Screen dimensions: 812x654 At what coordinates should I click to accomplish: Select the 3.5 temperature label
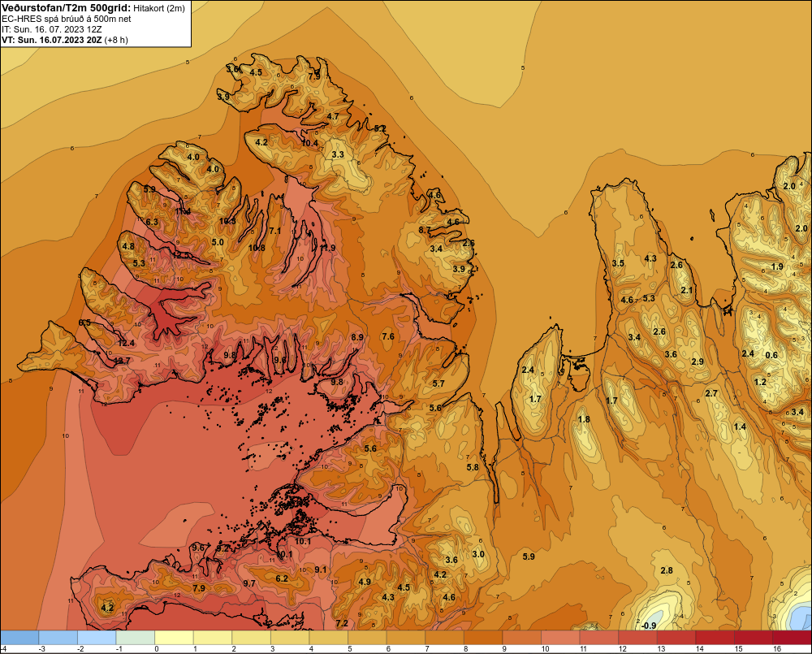(x=618, y=263)
